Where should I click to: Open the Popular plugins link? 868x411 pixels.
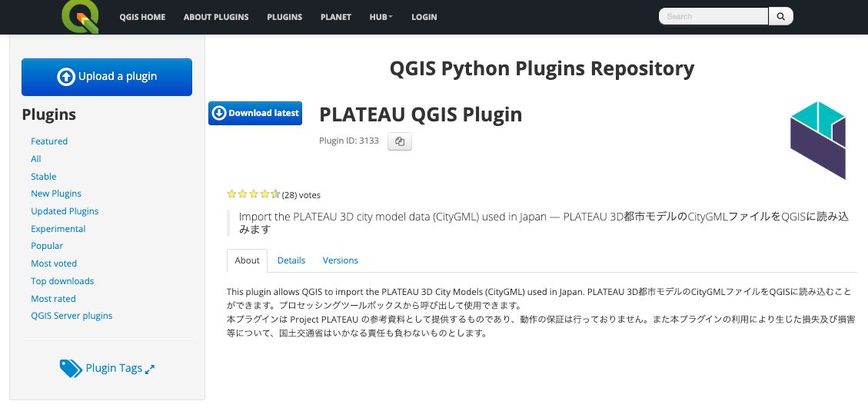click(x=47, y=246)
